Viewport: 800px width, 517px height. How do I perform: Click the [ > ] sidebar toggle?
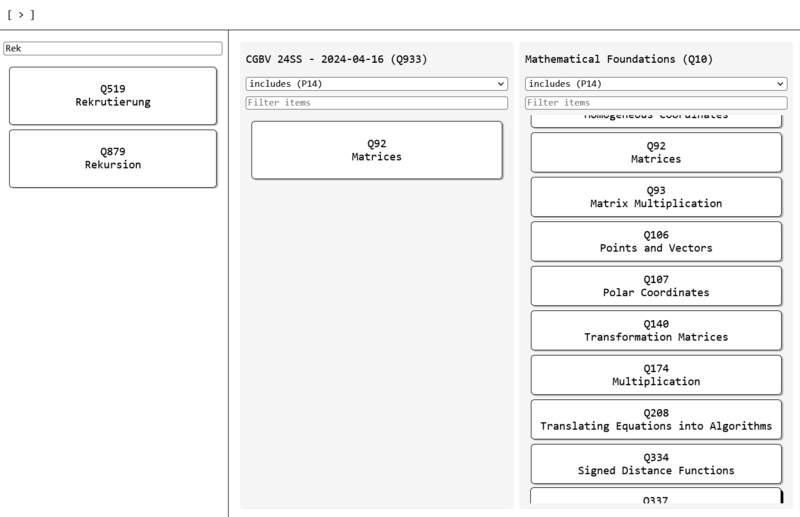[x=21, y=15]
